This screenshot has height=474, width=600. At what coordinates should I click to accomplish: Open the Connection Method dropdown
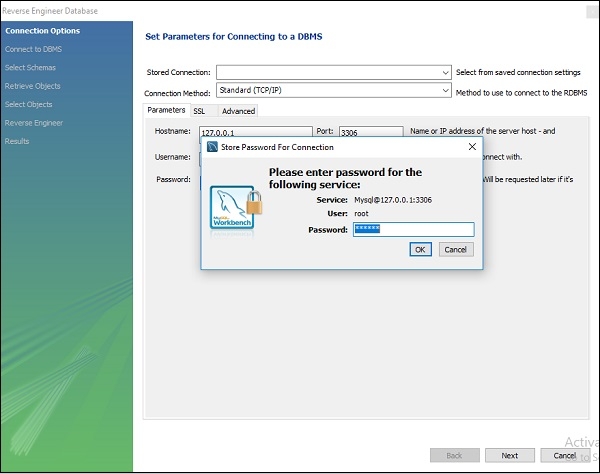click(334, 90)
